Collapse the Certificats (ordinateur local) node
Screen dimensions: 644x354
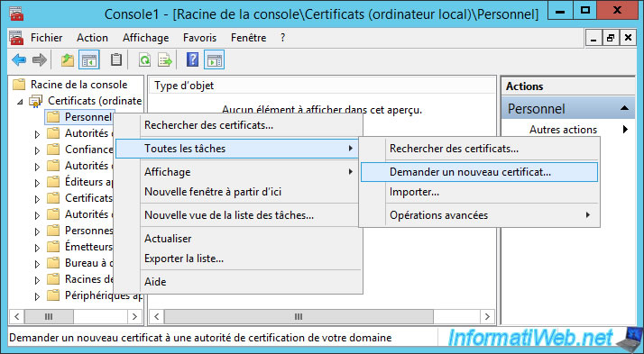click(x=20, y=101)
